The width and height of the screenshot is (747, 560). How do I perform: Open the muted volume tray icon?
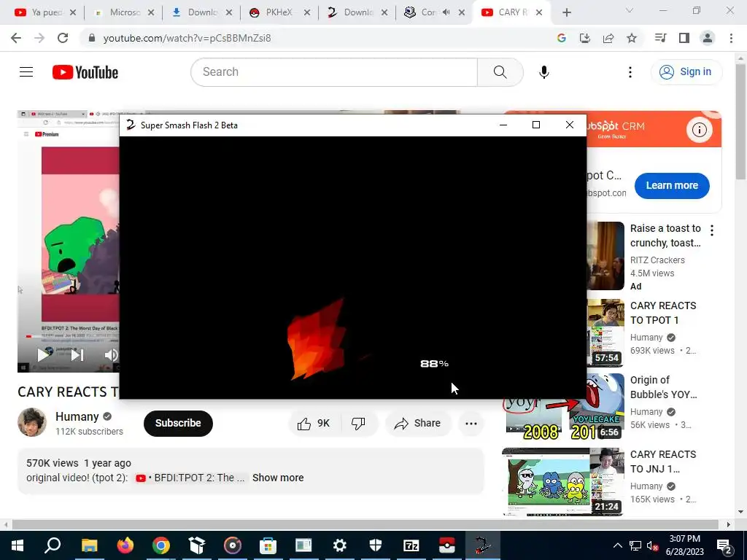[x=653, y=545]
